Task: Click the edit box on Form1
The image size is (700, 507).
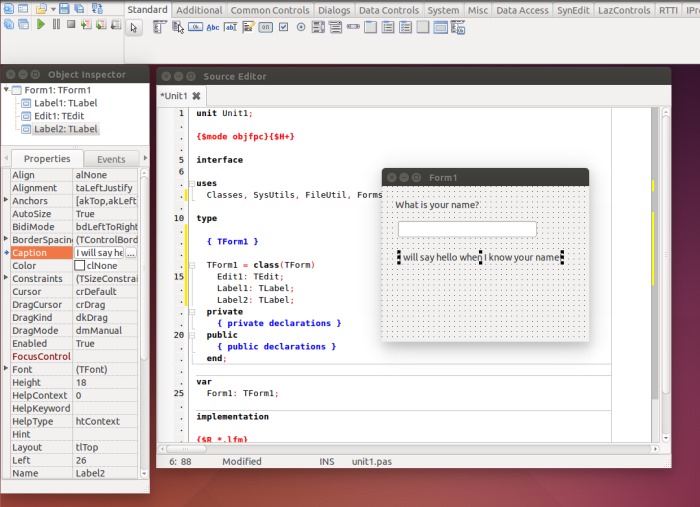Action: click(467, 230)
